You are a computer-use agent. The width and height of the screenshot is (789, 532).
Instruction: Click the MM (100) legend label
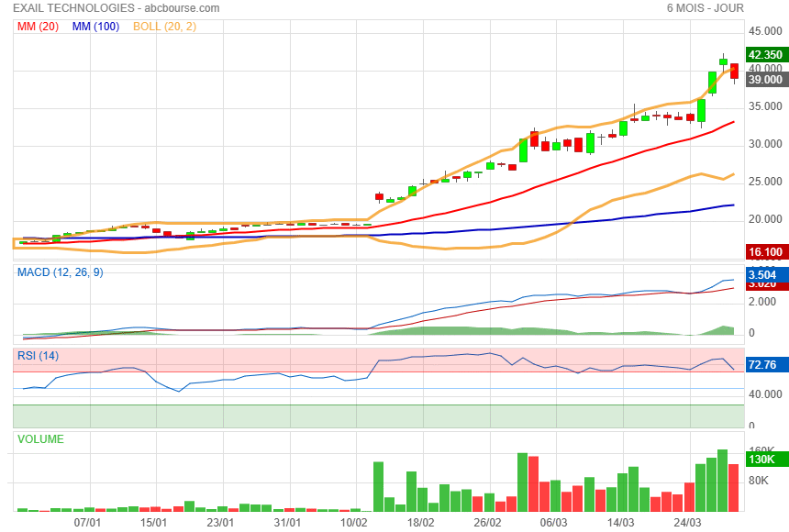pyautogui.click(x=95, y=27)
